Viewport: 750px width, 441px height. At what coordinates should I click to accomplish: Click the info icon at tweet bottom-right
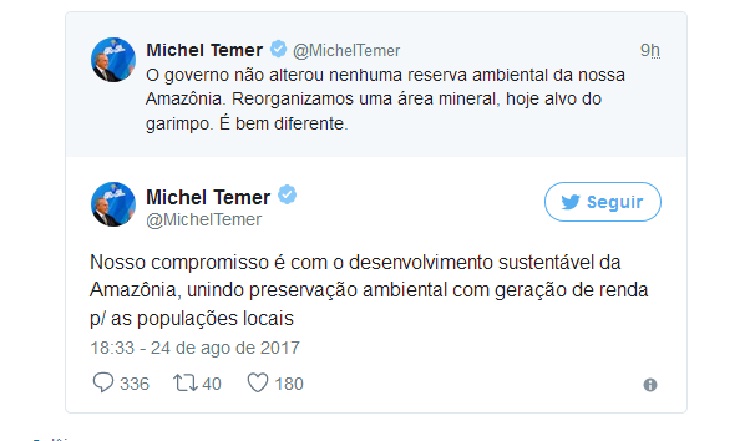click(x=650, y=385)
